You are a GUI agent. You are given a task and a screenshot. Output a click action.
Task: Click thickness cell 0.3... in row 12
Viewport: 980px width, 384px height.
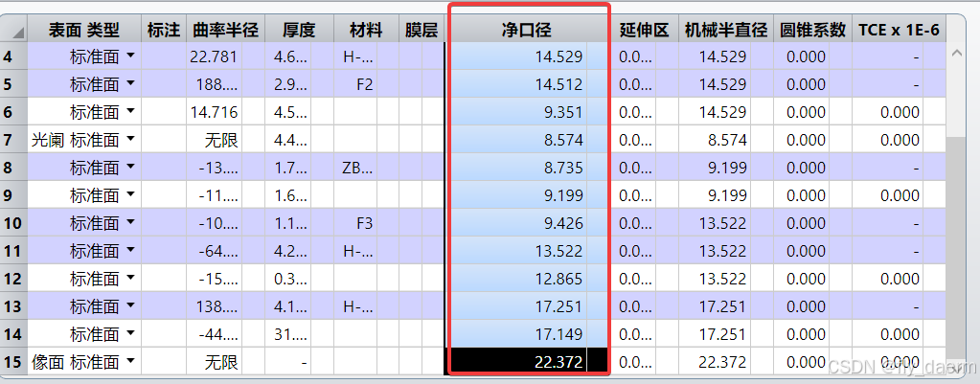click(287, 279)
